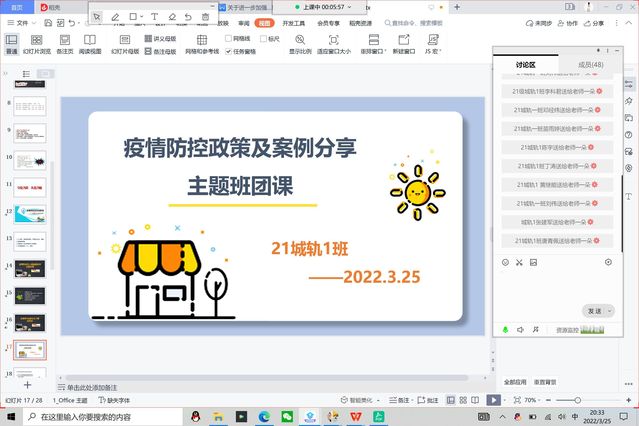639x426 pixels.
Task: Select the eraser annotation tool
Action: tap(172, 17)
